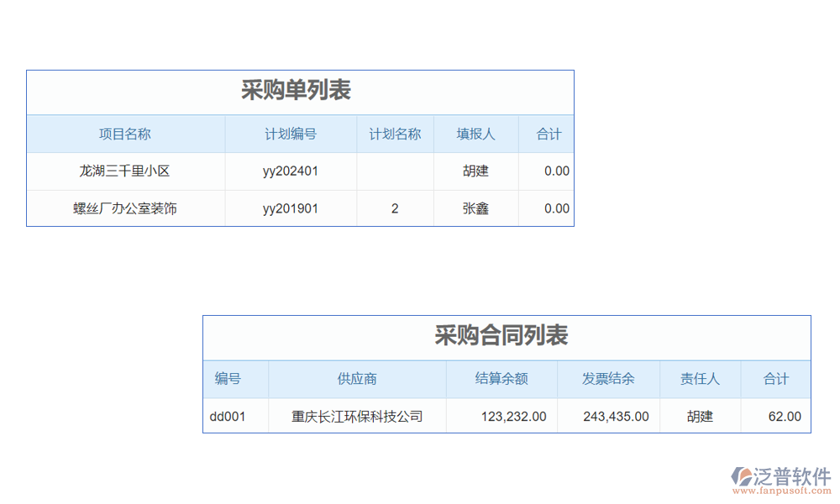Select the 龙湖三千里小区 project cell
Screen dimensions: 840x504
(x=125, y=171)
